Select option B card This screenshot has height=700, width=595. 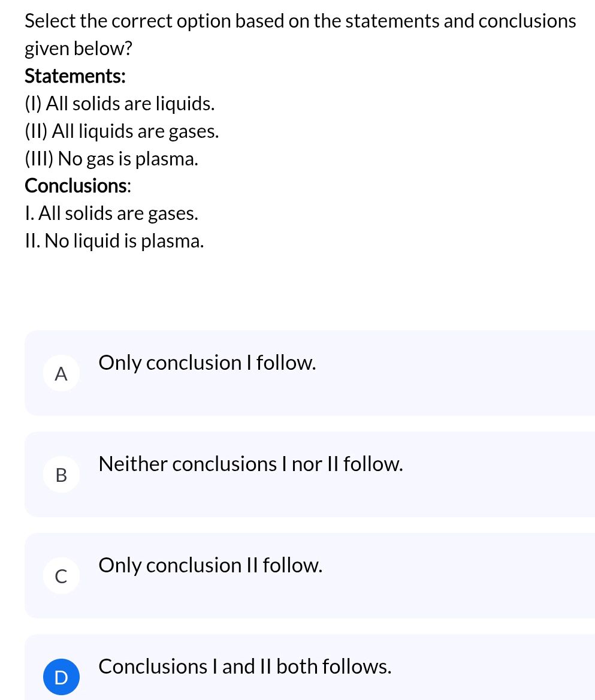300,474
